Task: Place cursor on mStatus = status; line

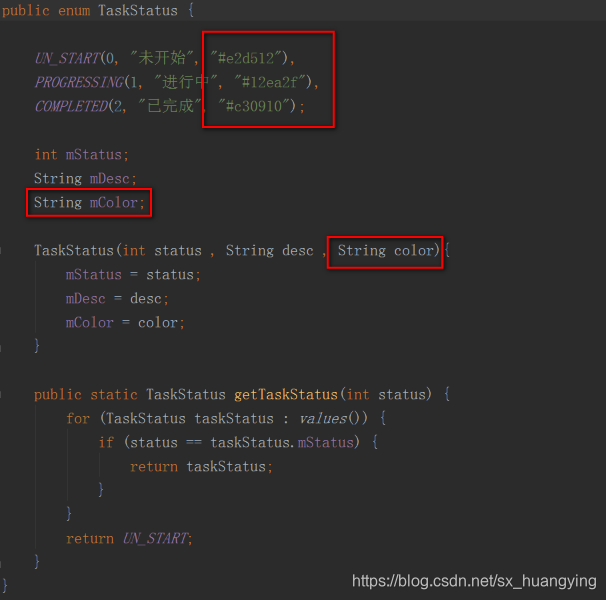Action: pyautogui.click(x=133, y=274)
